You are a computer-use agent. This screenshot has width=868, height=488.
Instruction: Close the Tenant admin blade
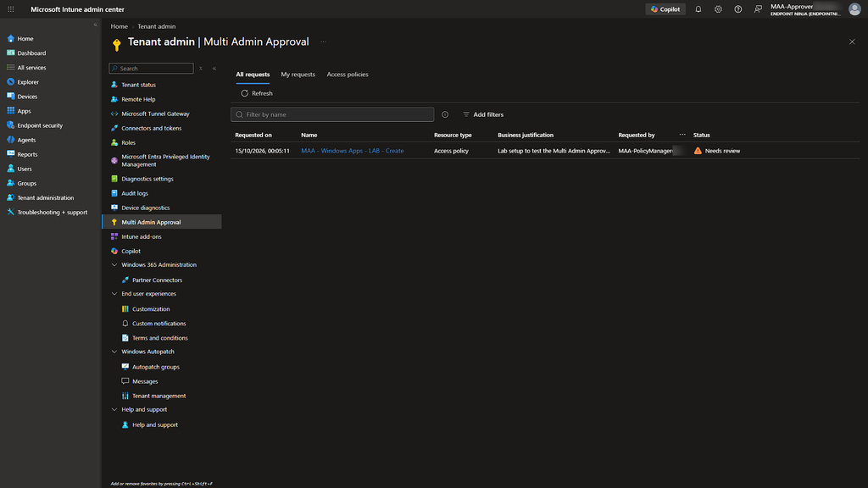[x=852, y=42]
